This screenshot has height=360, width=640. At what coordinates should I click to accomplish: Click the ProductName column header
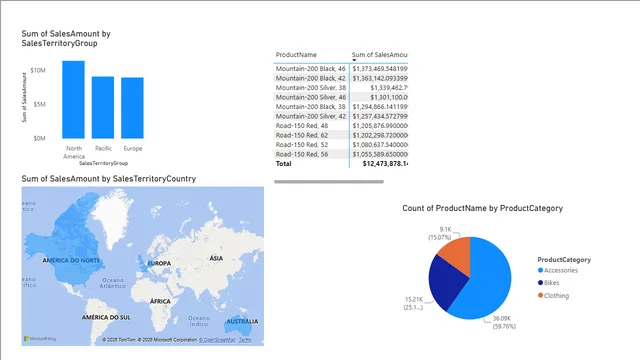click(x=296, y=55)
